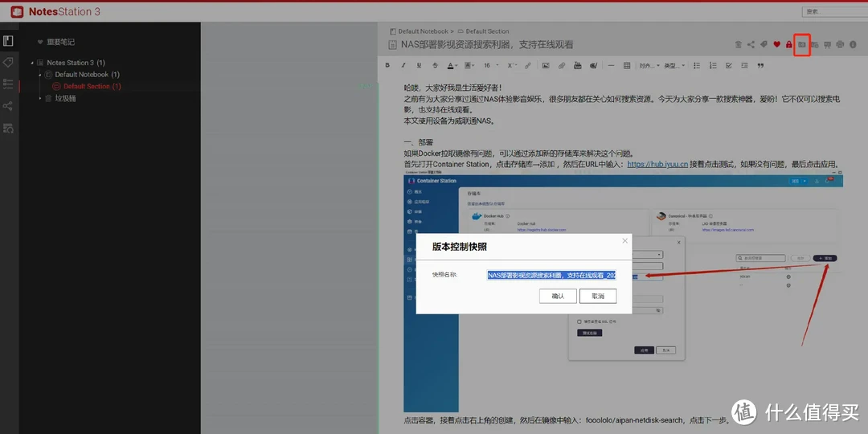Insert a horizontal line
868x434 pixels.
[611, 65]
